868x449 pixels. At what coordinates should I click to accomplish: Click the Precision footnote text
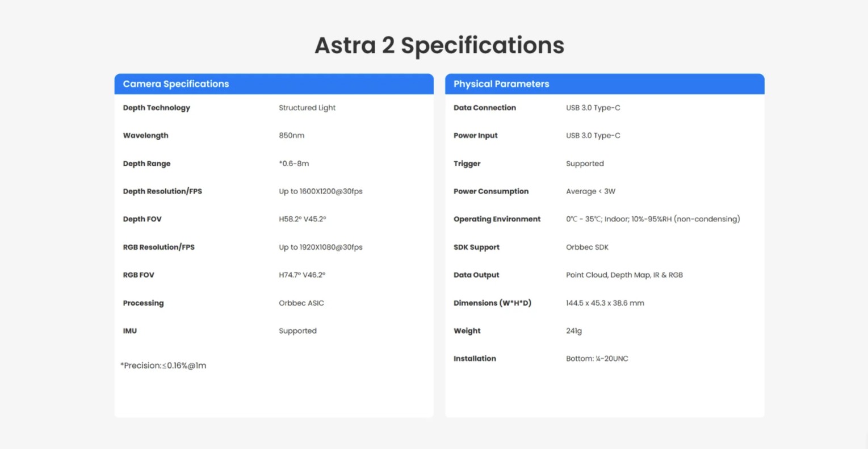point(163,366)
